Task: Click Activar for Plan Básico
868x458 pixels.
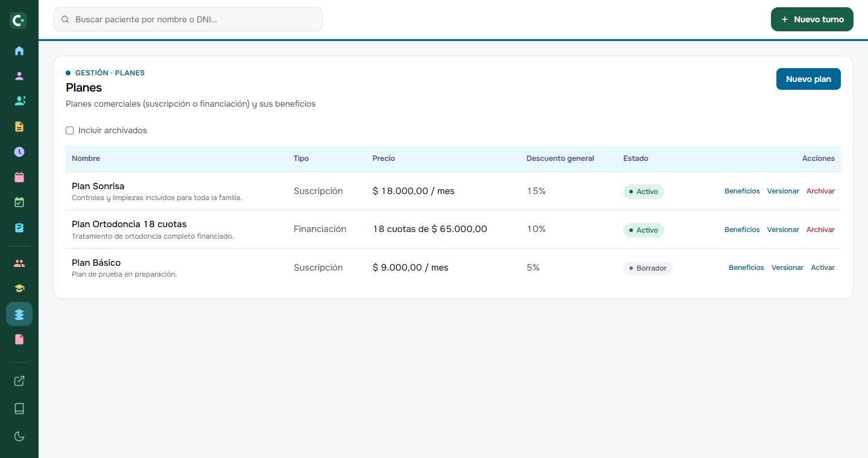Action: (823, 268)
